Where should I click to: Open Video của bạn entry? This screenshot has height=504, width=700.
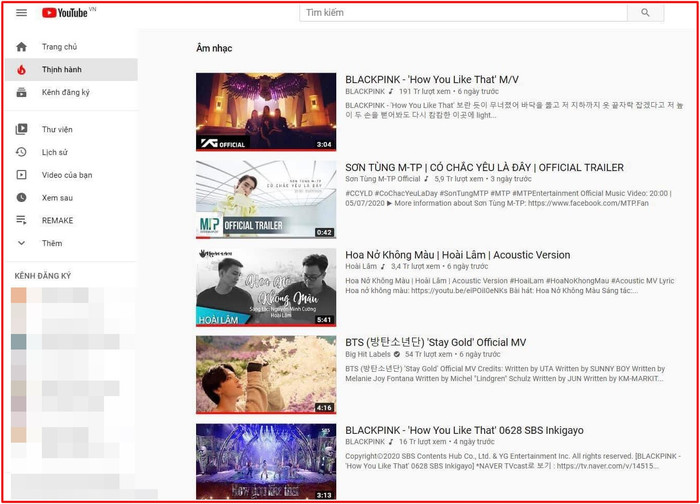click(71, 175)
